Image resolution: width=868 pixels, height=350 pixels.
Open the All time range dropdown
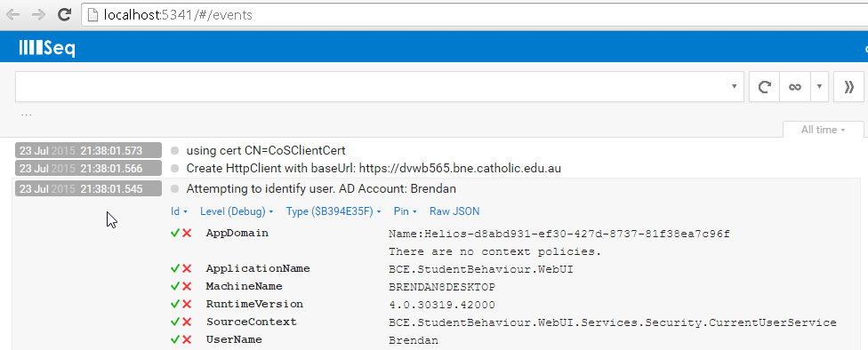pos(824,130)
